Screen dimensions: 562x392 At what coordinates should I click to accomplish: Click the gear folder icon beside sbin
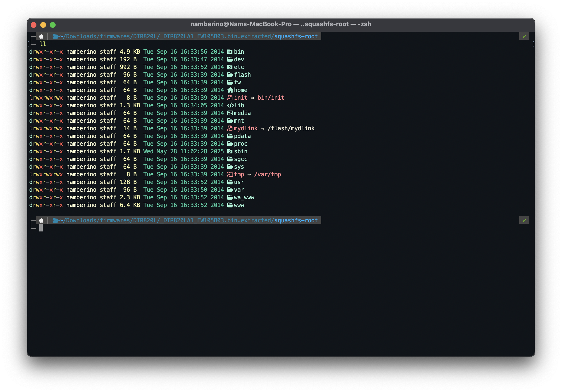click(x=230, y=151)
